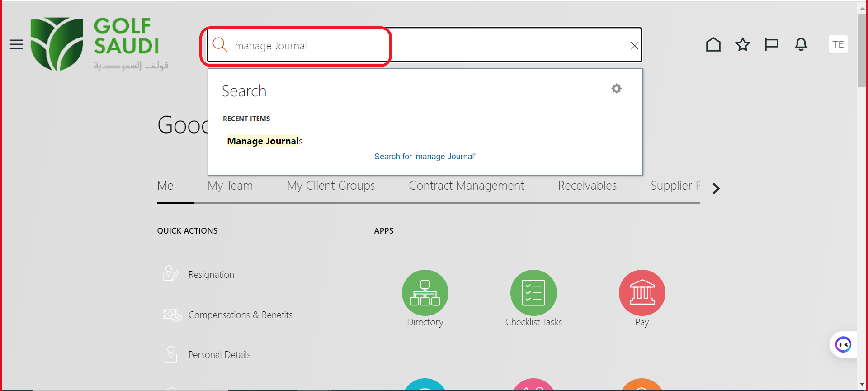Open the Pay app icon

click(642, 293)
